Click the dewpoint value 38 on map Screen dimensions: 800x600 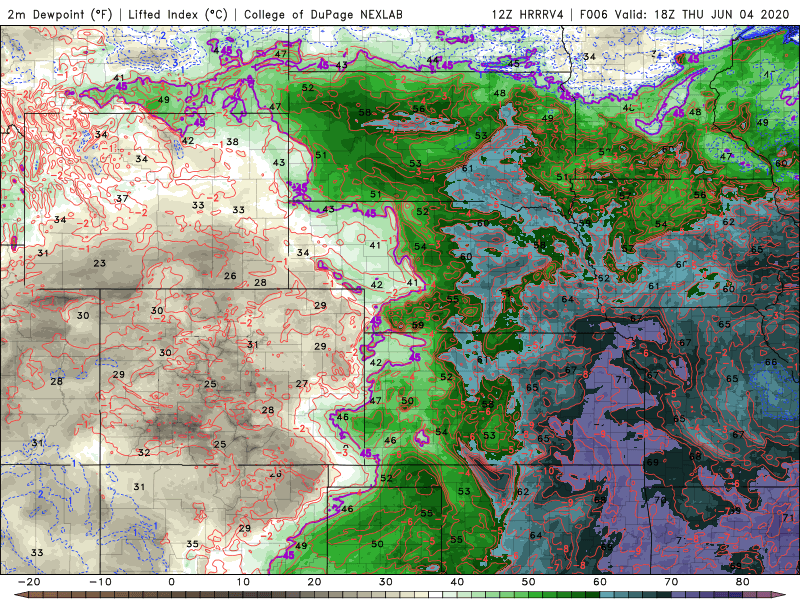click(232, 141)
